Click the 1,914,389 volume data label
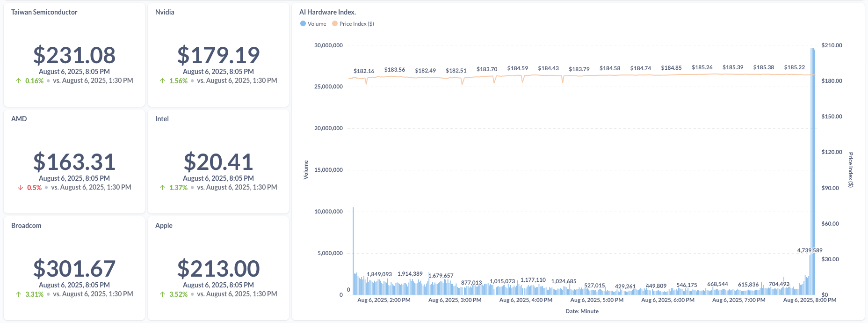The width and height of the screenshot is (868, 323). pos(410,274)
